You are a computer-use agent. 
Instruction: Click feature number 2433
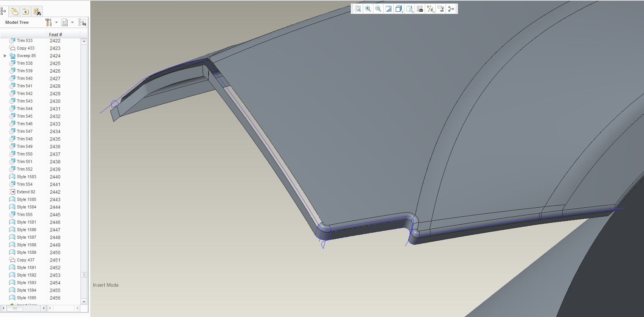pyautogui.click(x=55, y=124)
